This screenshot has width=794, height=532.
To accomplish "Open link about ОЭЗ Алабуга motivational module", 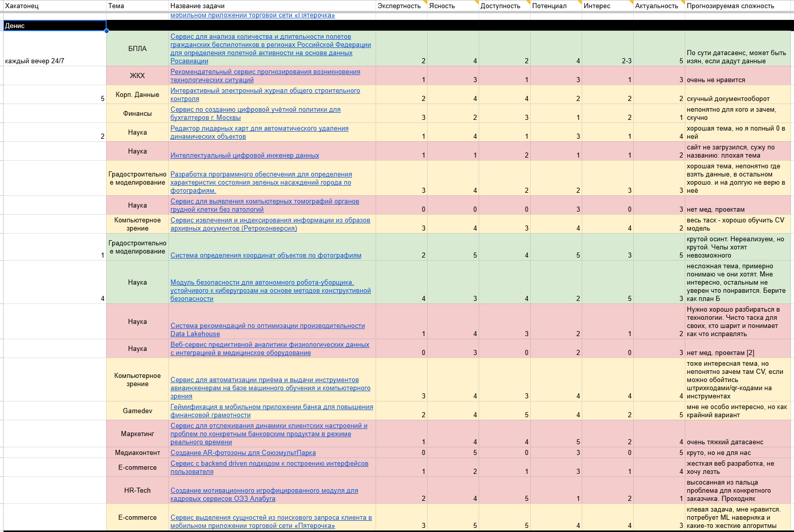I will [x=264, y=494].
